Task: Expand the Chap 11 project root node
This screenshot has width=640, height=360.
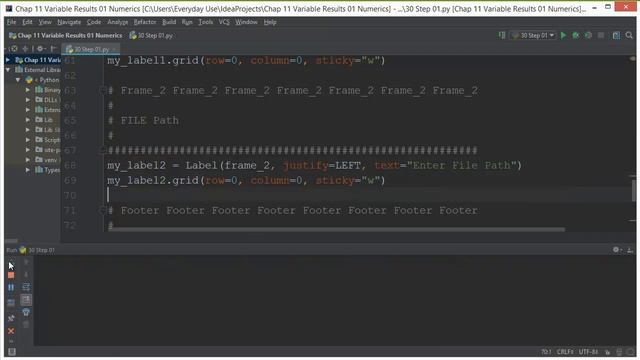Action: tap(8, 60)
